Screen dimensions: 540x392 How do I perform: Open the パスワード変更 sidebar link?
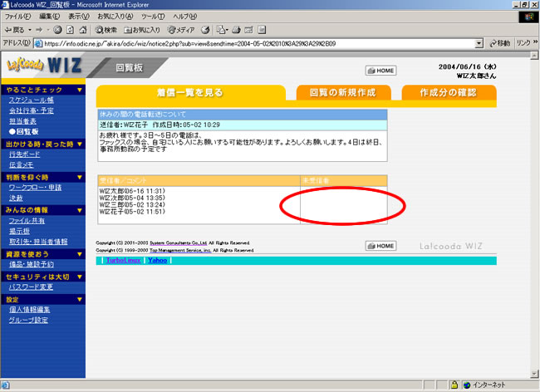coord(31,287)
